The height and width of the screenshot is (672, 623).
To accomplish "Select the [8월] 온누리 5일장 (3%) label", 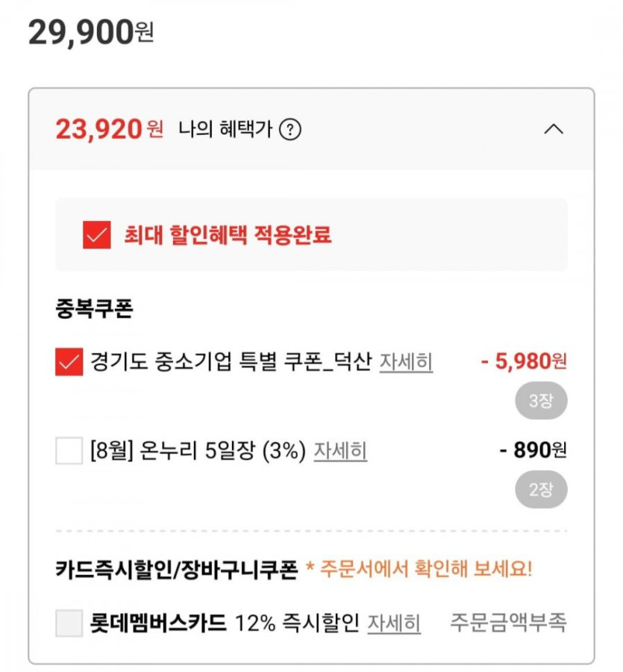I will (x=198, y=451).
